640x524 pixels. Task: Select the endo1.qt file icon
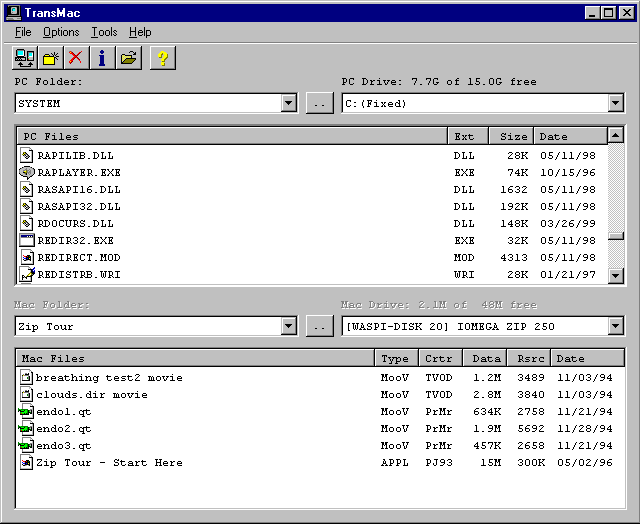tap(26, 411)
